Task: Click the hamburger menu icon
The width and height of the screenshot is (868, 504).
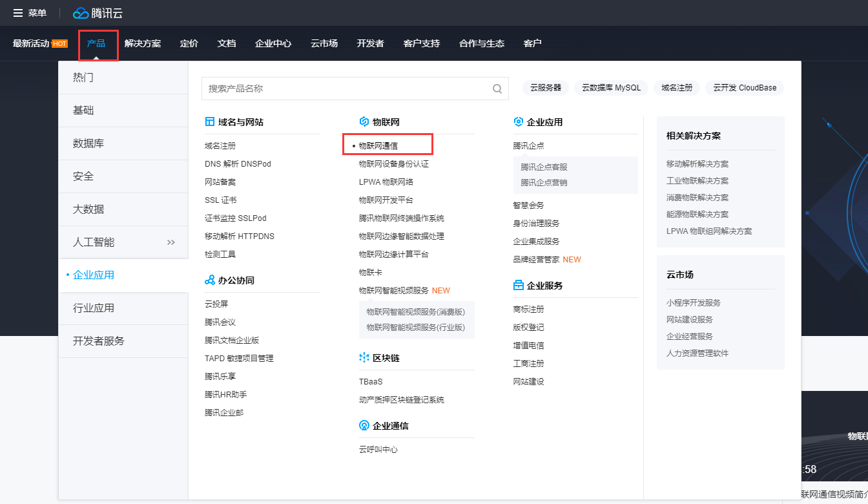Action: pos(17,12)
